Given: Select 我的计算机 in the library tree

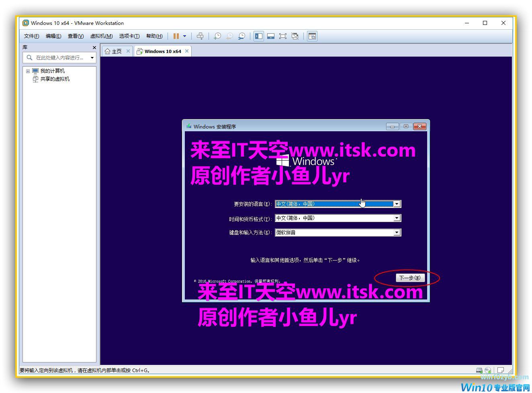Looking at the screenshot, I should pyautogui.click(x=52, y=71).
